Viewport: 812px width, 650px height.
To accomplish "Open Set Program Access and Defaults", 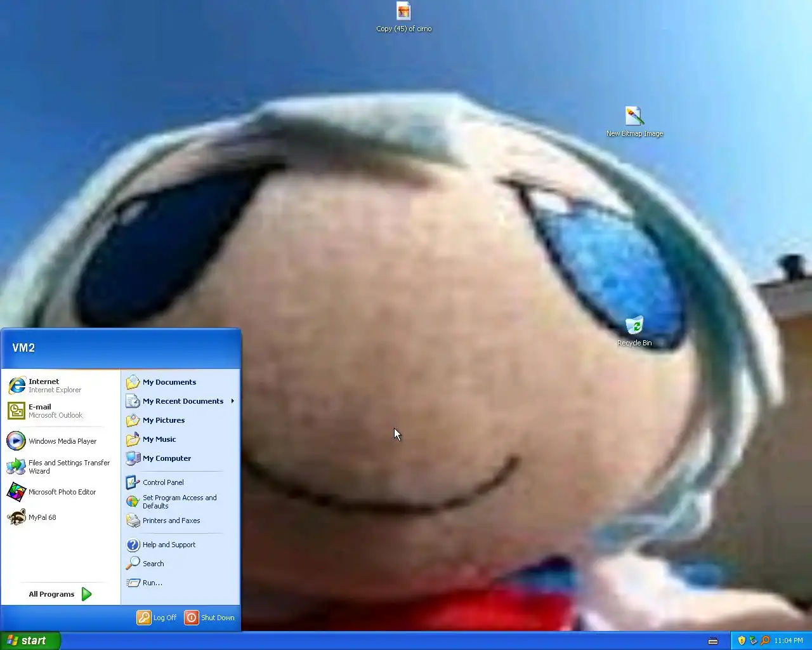I will (x=180, y=501).
